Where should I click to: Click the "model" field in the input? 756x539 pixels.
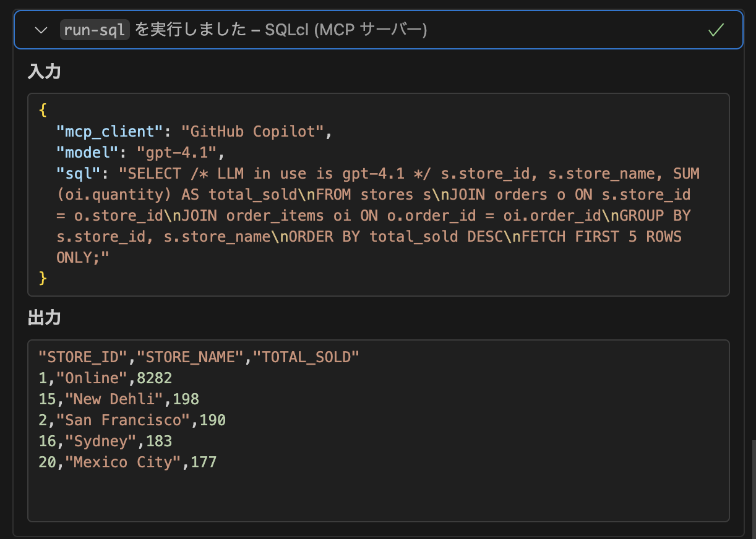83,152
